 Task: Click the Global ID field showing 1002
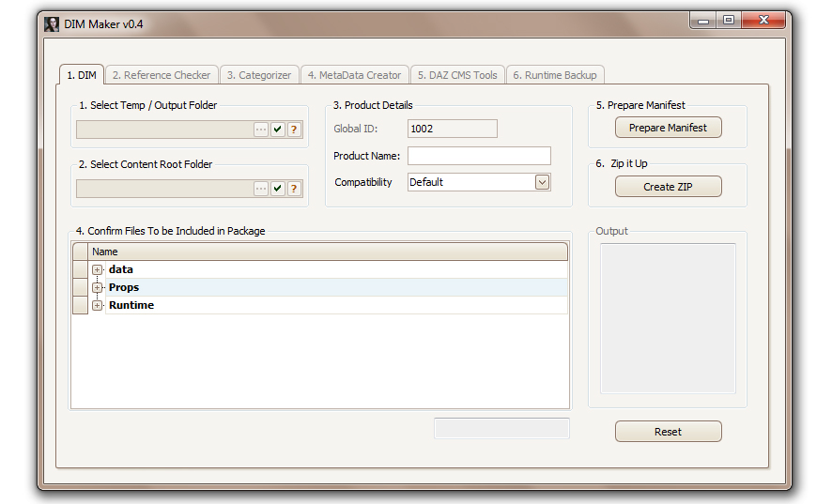[452, 129]
